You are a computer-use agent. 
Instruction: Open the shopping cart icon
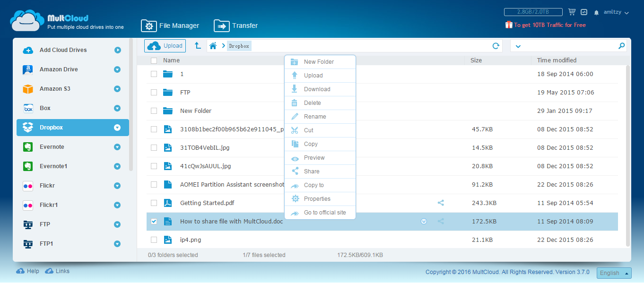(572, 12)
